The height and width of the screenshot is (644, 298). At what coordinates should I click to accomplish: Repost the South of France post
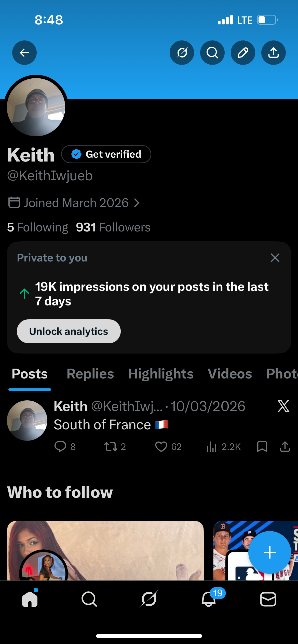click(111, 447)
